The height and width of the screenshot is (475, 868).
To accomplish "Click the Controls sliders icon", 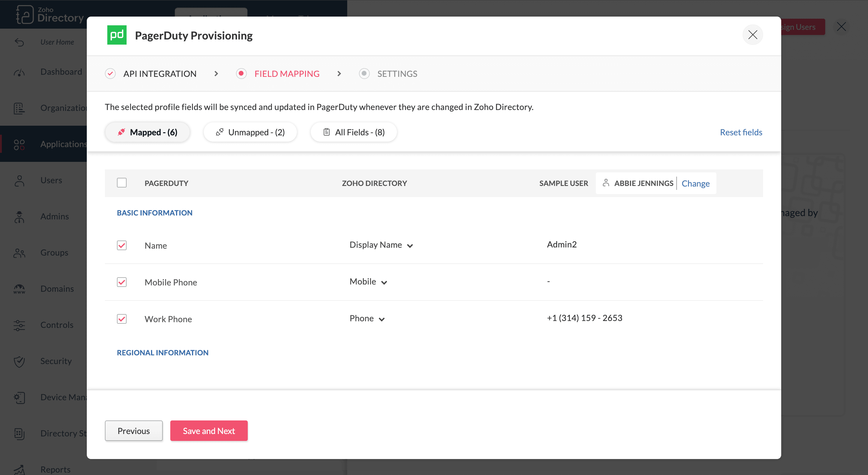I will click(x=19, y=325).
